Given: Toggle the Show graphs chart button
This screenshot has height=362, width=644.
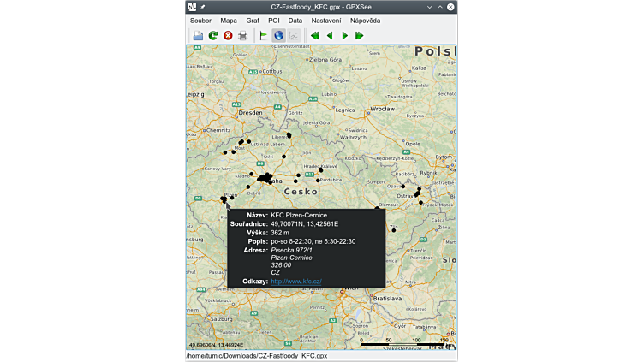Looking at the screenshot, I should coord(294,36).
